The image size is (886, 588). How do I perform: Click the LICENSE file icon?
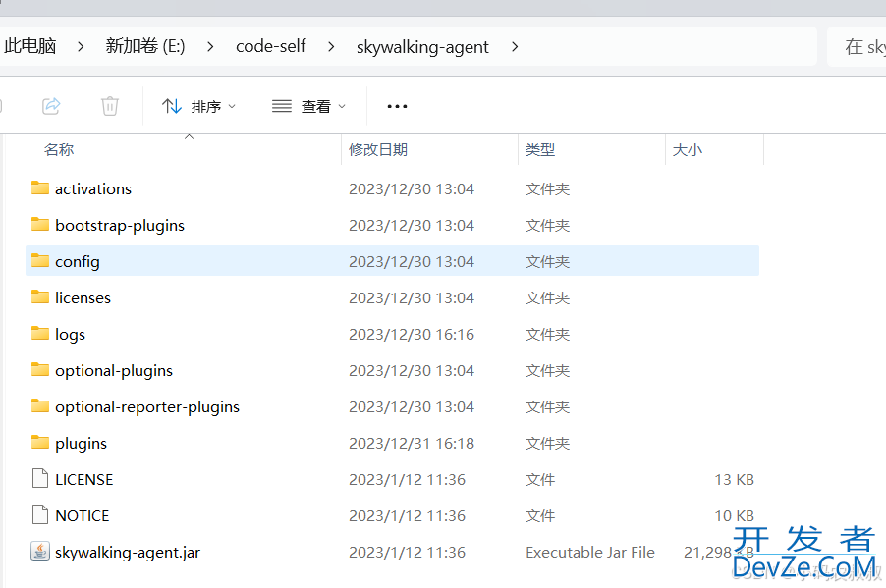40,478
